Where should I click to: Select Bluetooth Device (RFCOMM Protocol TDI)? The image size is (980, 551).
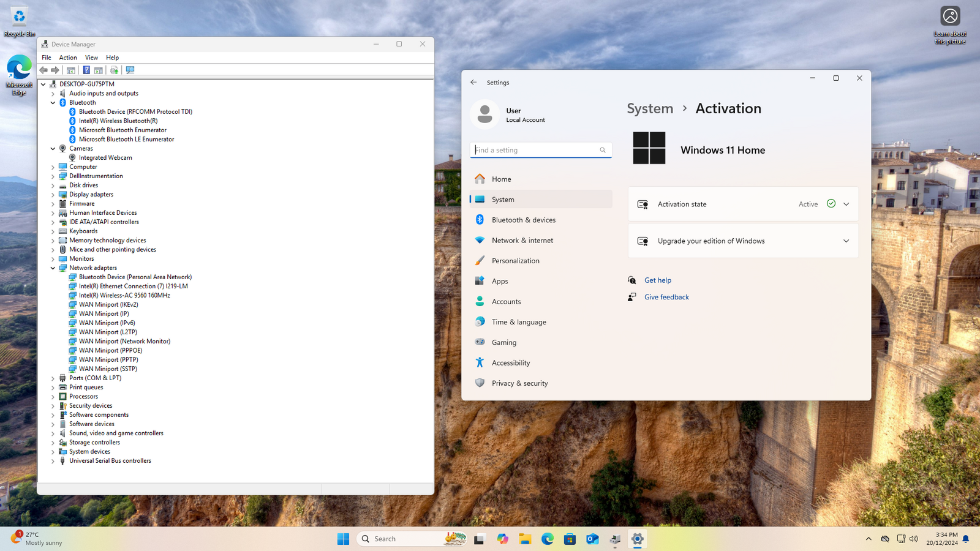click(x=135, y=111)
